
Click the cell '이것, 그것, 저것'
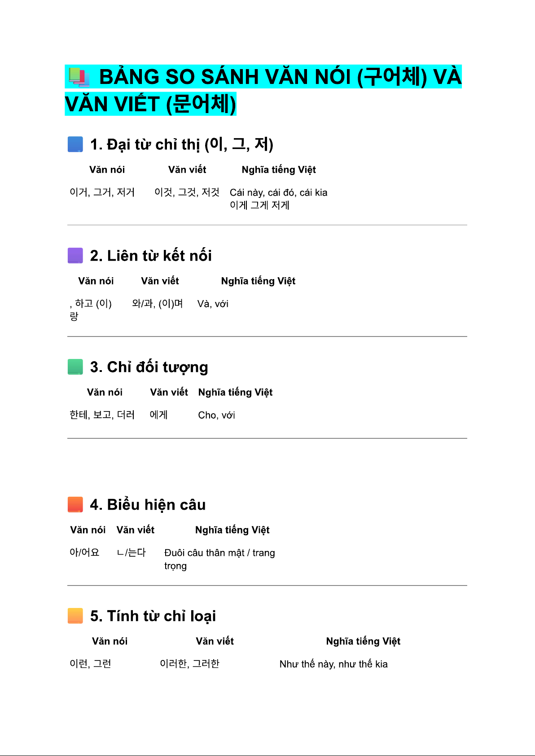click(x=187, y=192)
